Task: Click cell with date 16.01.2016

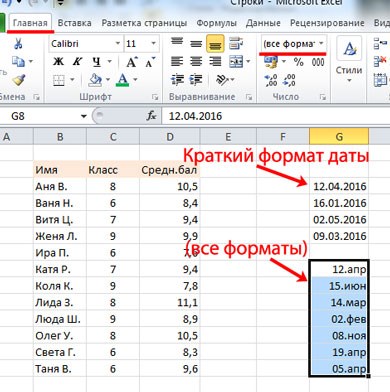Action: pyautogui.click(x=339, y=203)
